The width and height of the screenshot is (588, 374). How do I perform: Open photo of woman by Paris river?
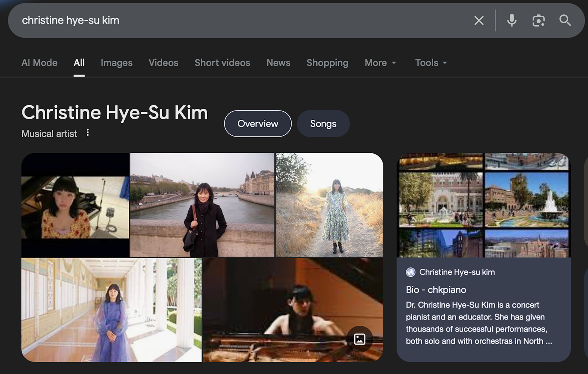click(202, 205)
